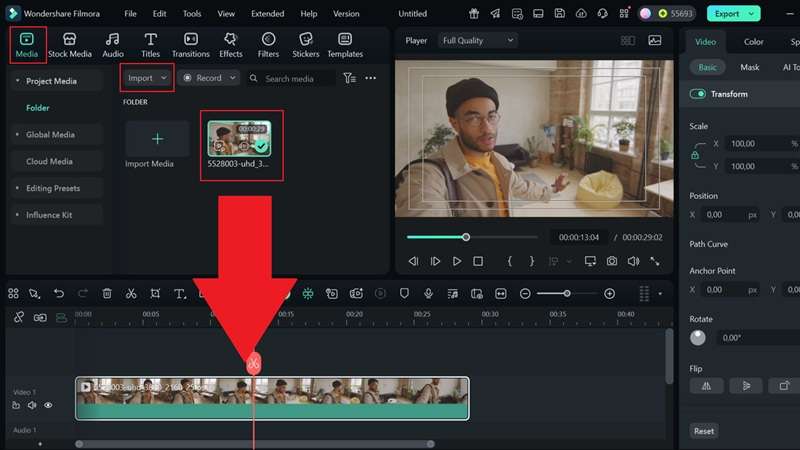800x450 pixels.
Task: Open more media options ellipsis
Action: coord(370,78)
